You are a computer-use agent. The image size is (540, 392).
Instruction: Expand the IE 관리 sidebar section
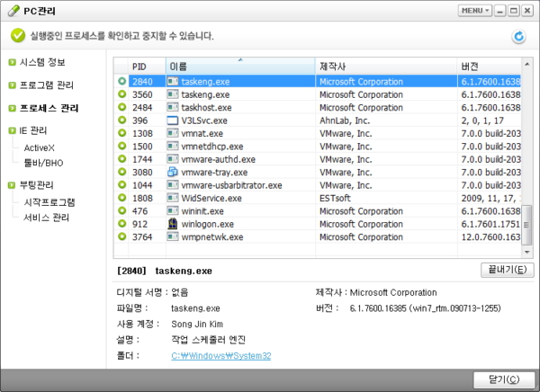(x=12, y=130)
